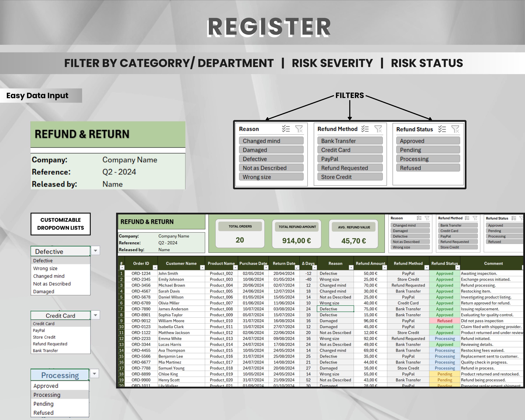Click the Bank Transfer button in the Refund Method slicer
The width and height of the screenshot is (525, 420).
pyautogui.click(x=350, y=141)
